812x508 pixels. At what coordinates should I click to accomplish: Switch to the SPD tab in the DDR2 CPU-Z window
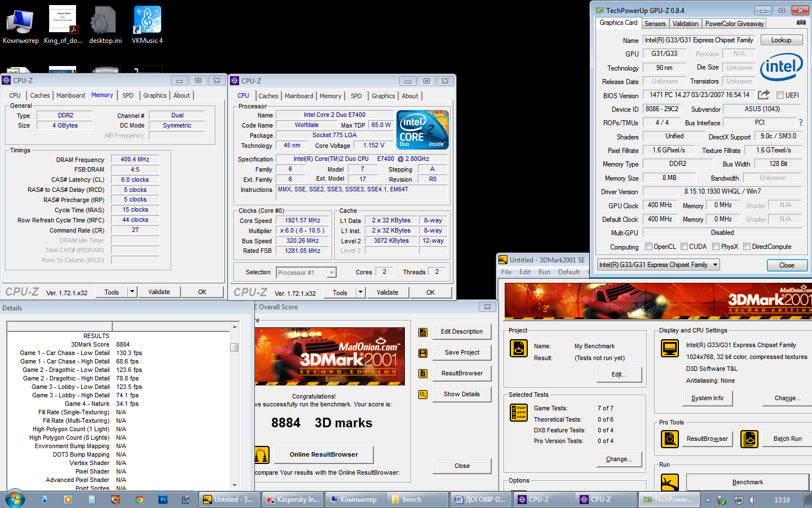128,95
